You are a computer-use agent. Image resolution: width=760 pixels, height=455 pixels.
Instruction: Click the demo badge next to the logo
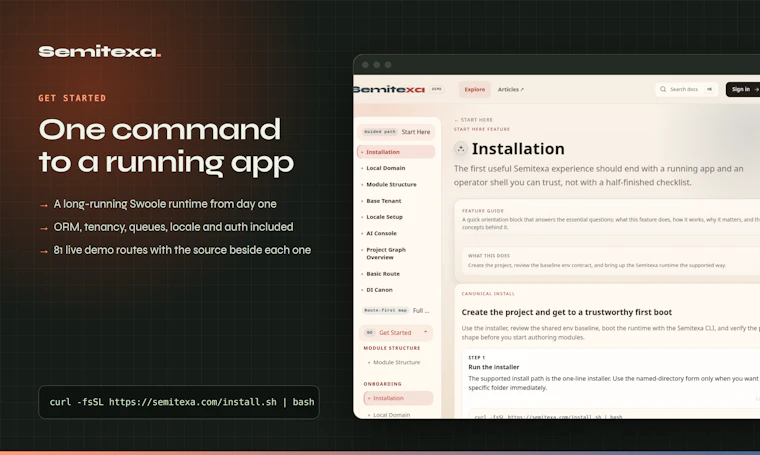click(437, 89)
